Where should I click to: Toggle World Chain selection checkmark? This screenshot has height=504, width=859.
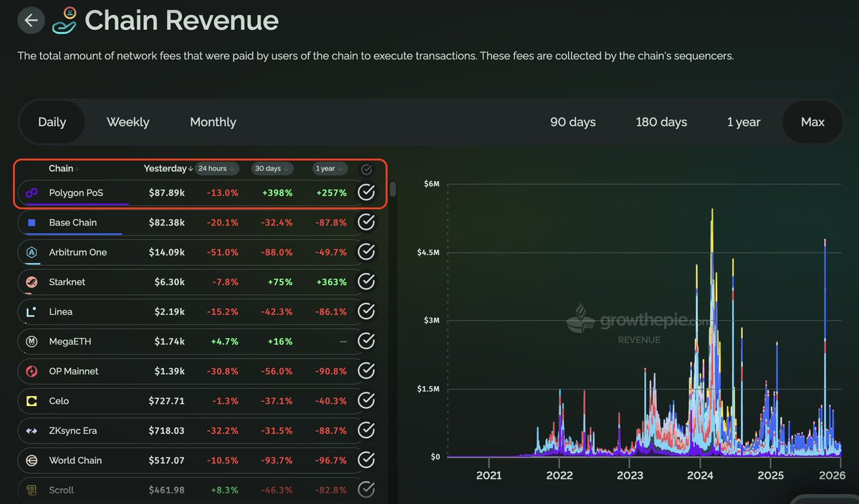(x=366, y=460)
